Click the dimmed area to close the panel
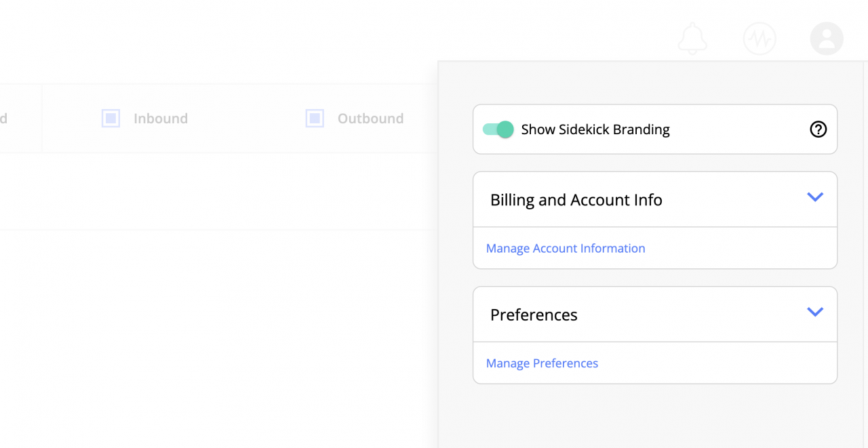 point(217,305)
